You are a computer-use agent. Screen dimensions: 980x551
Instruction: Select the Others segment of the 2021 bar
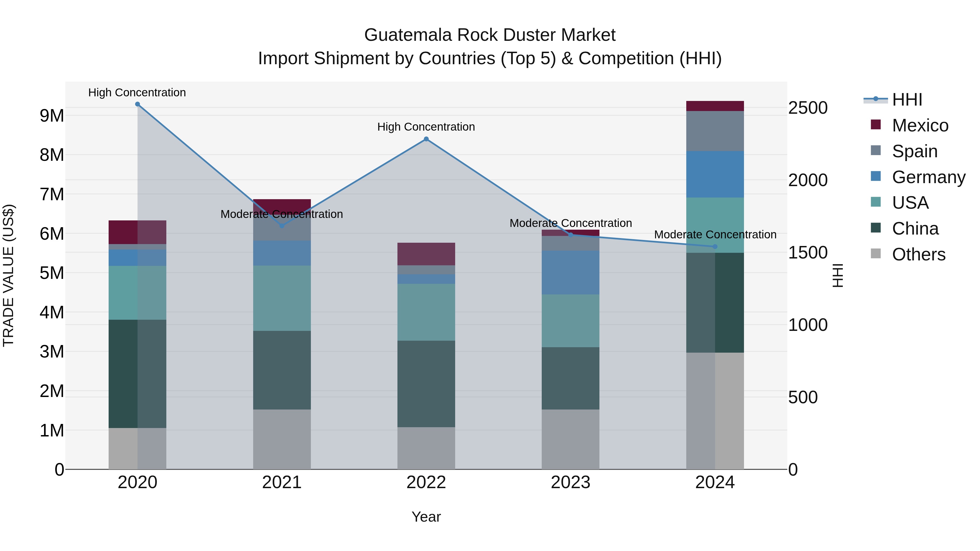pyautogui.click(x=282, y=439)
